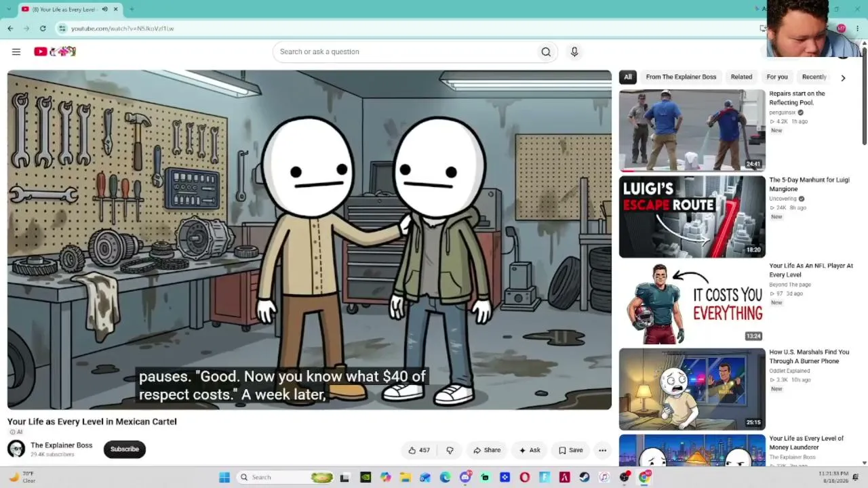Start voice search with microphone icon

coord(574,52)
